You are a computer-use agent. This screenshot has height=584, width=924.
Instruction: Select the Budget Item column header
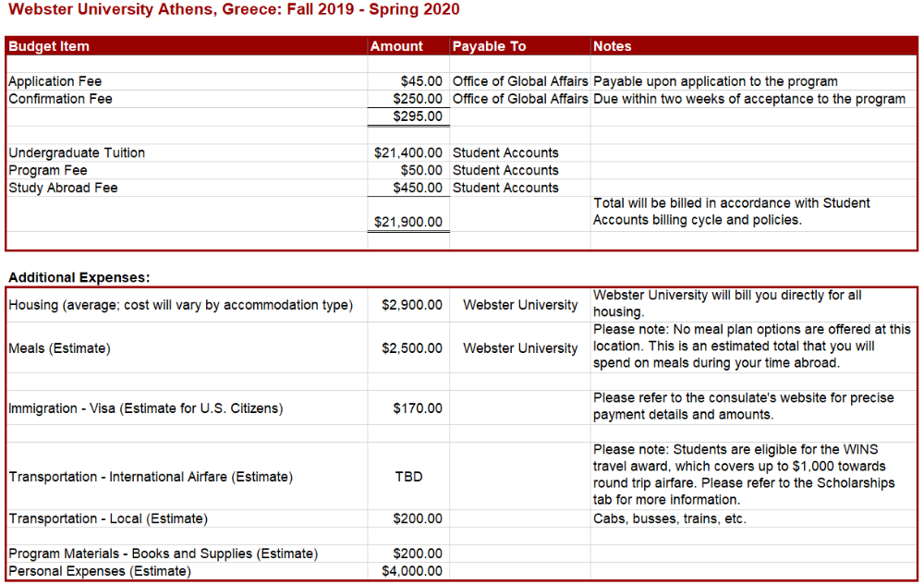[49, 46]
